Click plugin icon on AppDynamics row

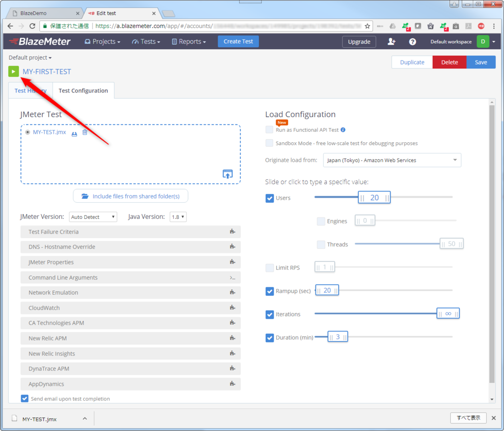click(x=232, y=384)
